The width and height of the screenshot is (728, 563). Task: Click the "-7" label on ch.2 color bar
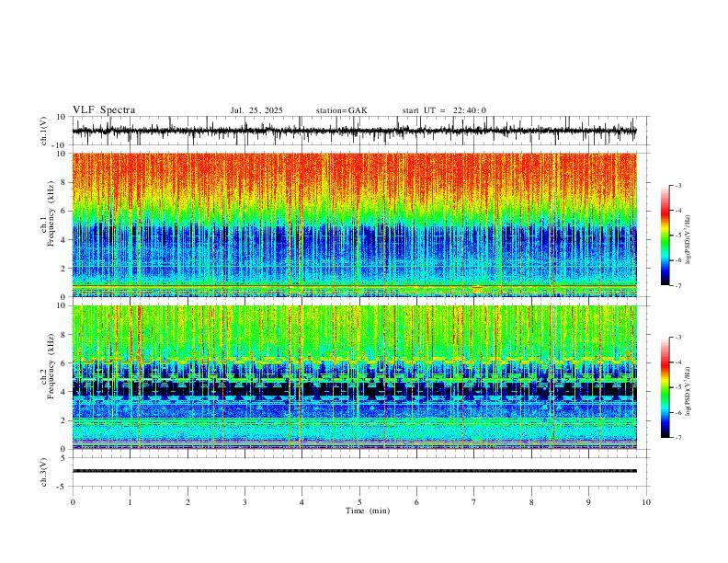click(678, 437)
